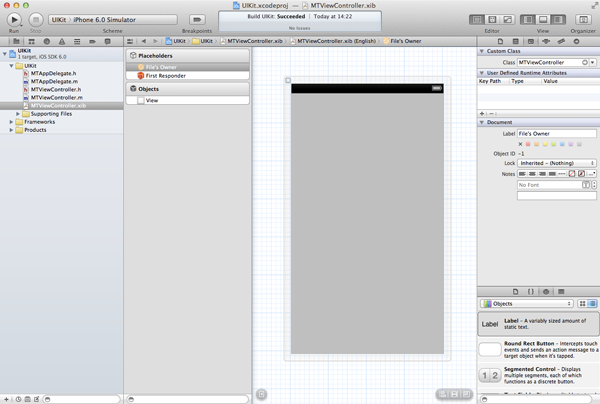Viewport: 600px width, 404px height.
Task: Show the Debug navigator
Action: point(77,41)
